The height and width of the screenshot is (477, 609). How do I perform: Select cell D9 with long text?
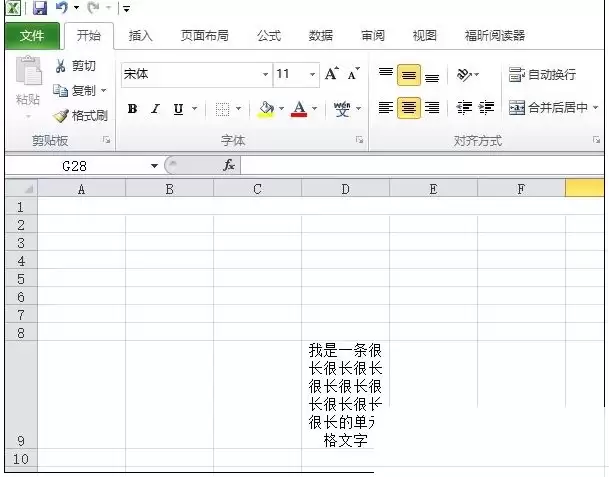[x=345, y=394]
